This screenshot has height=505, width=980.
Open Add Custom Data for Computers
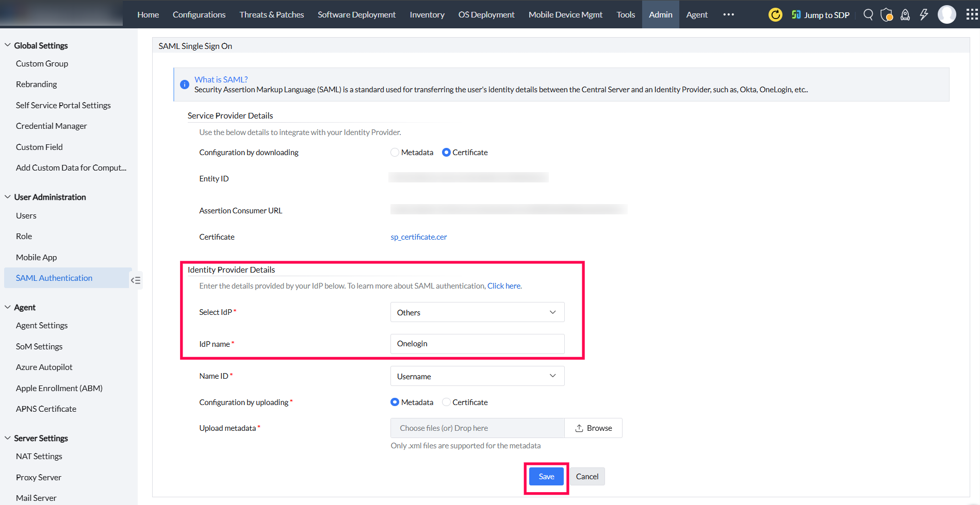[x=71, y=167]
